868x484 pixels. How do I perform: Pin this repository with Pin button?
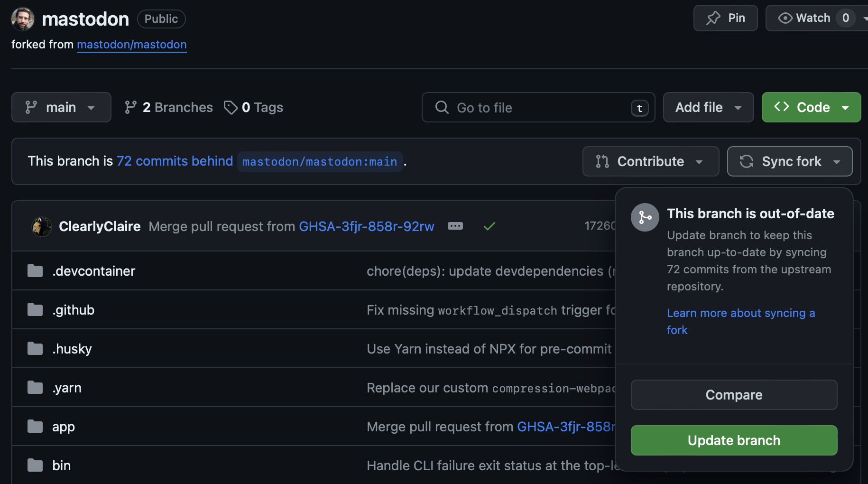[x=725, y=18]
